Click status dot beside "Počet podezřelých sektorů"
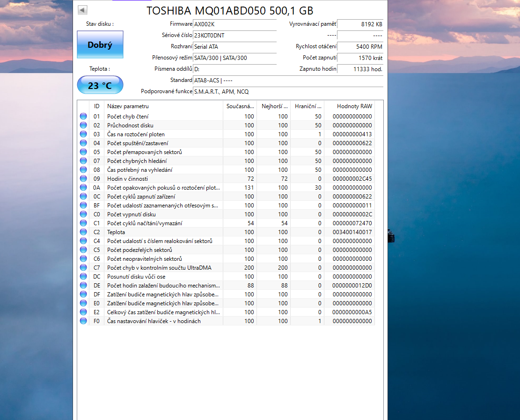The width and height of the screenshot is (520, 420). [x=83, y=250]
